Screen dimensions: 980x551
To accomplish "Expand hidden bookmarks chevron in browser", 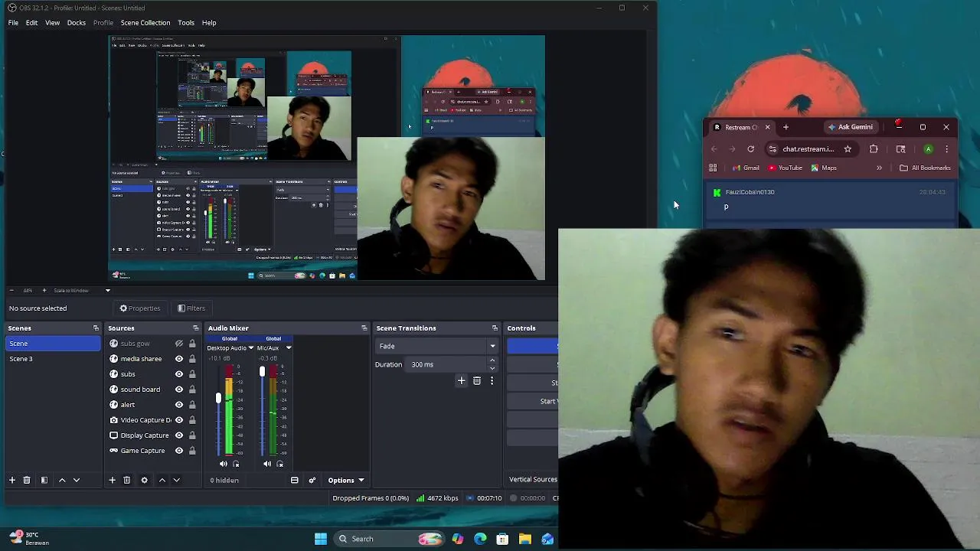I will click(x=879, y=168).
